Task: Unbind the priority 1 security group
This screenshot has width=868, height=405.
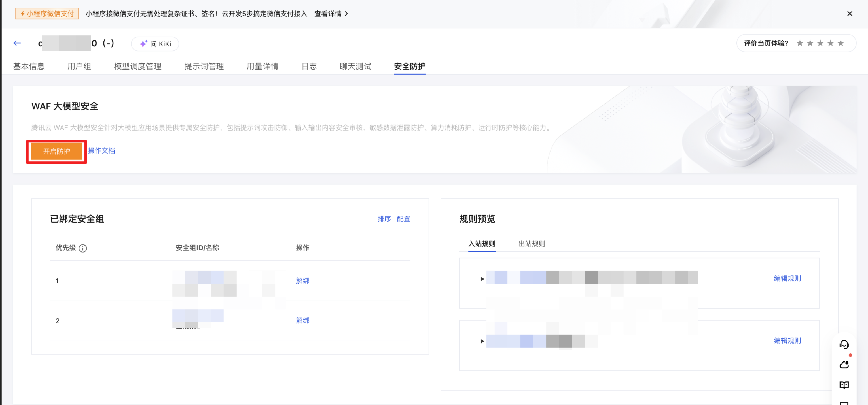Action: [x=302, y=280]
